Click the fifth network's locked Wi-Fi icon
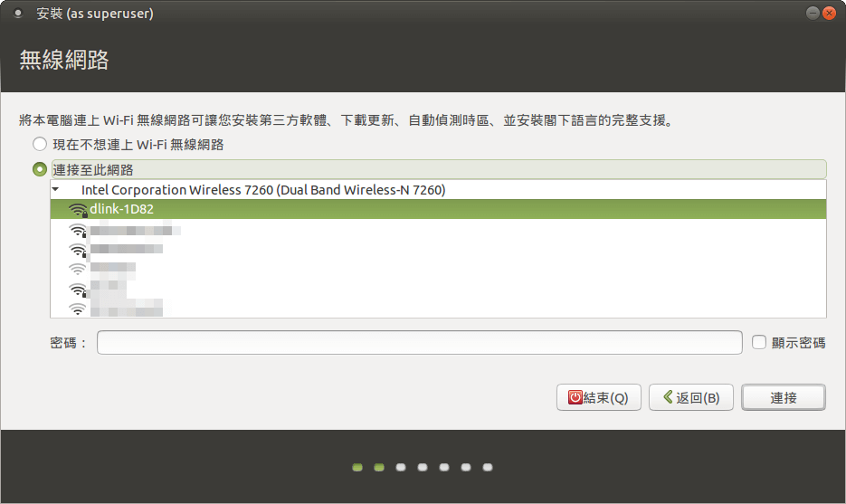This screenshot has height=504, width=846. click(x=78, y=290)
